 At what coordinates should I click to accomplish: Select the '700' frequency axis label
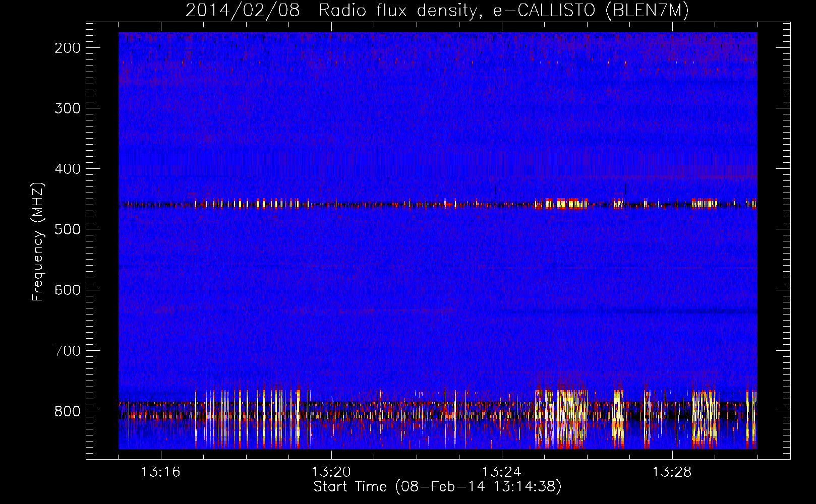point(68,350)
